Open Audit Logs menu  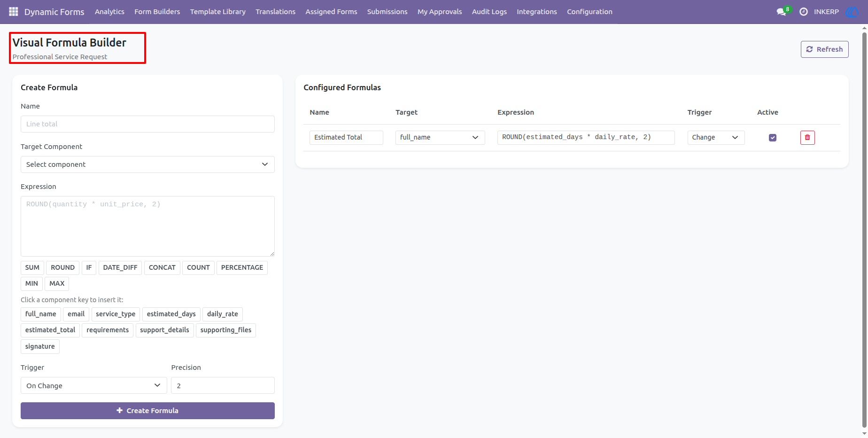[x=489, y=12]
